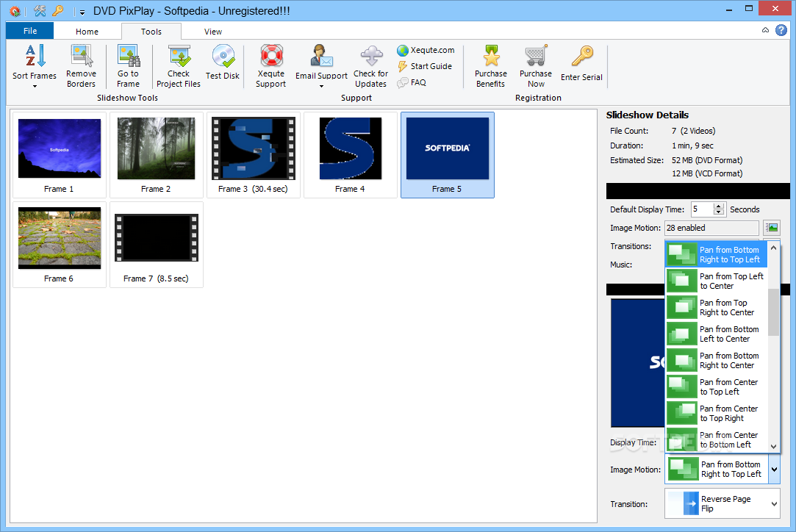Open the Email Support option
The image size is (796, 532).
tap(321, 62)
